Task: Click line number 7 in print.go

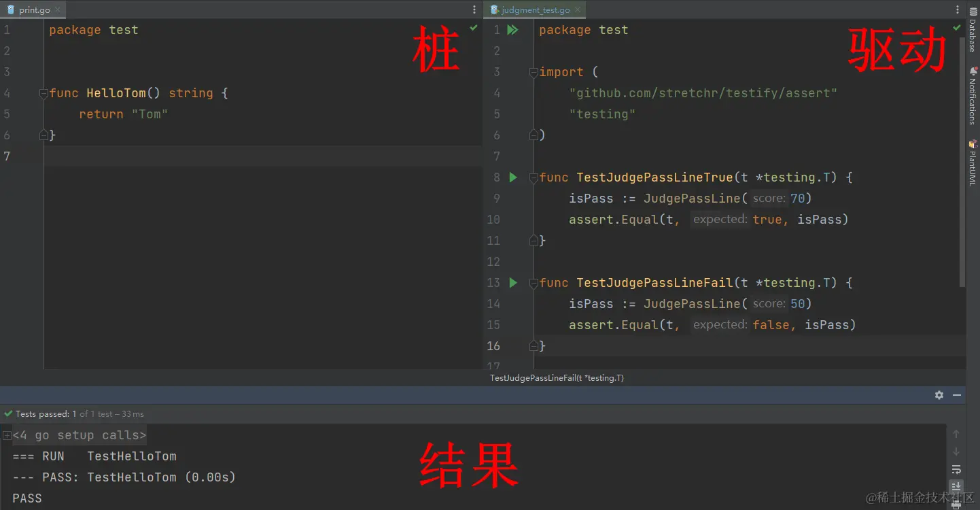Action: point(7,156)
